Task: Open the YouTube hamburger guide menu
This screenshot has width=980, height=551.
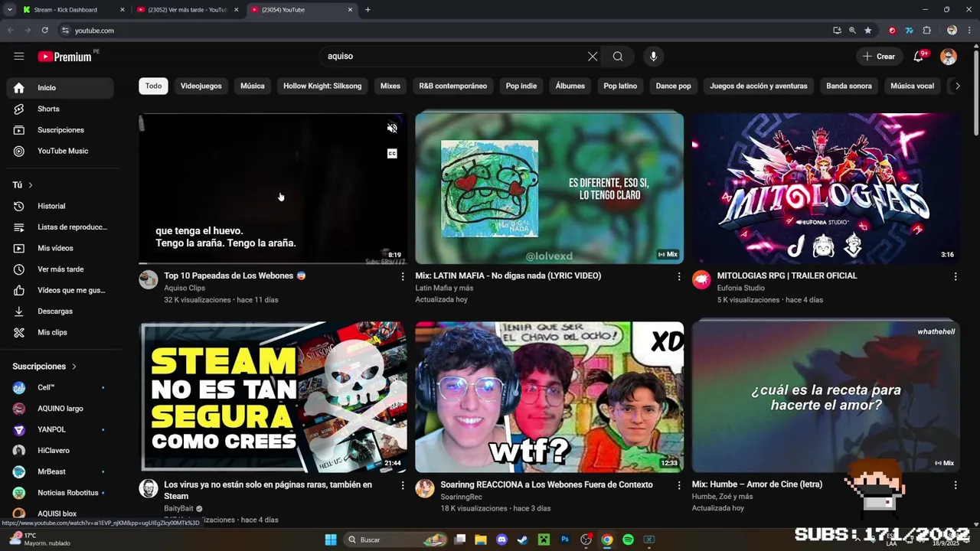Action: [x=19, y=56]
